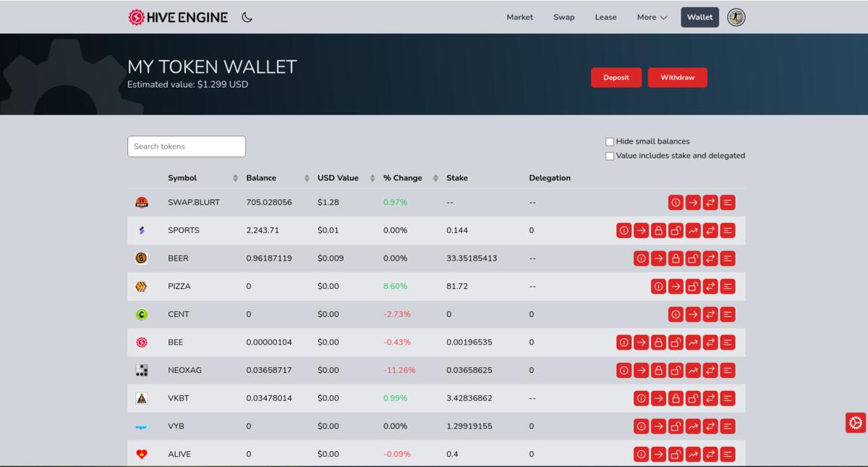Click the unstake open-lock icon for PIZZA

pyautogui.click(x=693, y=287)
